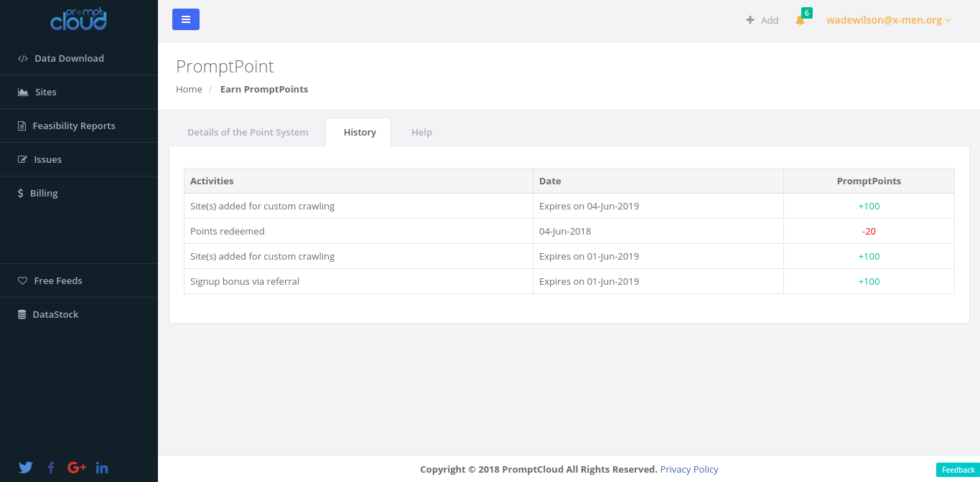Open the LinkedIn social icon
Image resolution: width=980 pixels, height=482 pixels.
point(102,468)
